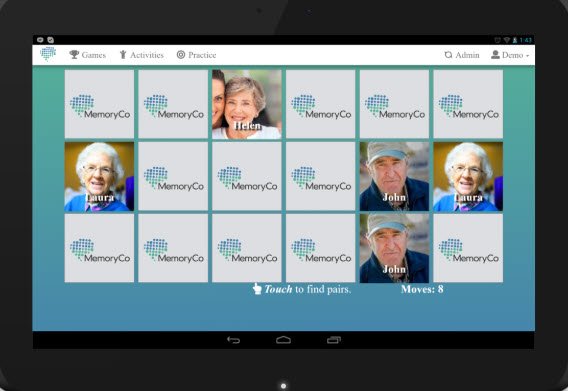
Task: Click the "Moves: 8" counter
Action: [422, 289]
